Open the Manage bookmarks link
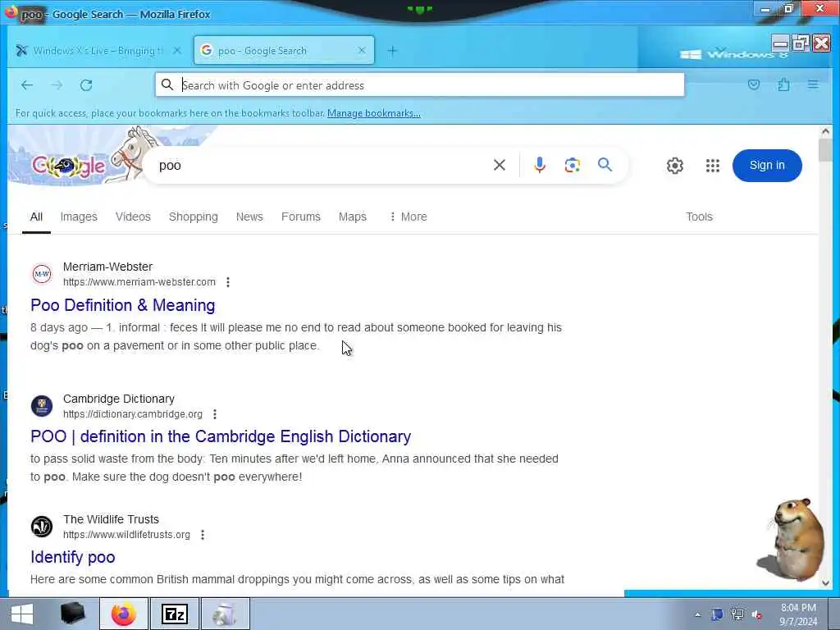This screenshot has width=840, height=630. 373,113
